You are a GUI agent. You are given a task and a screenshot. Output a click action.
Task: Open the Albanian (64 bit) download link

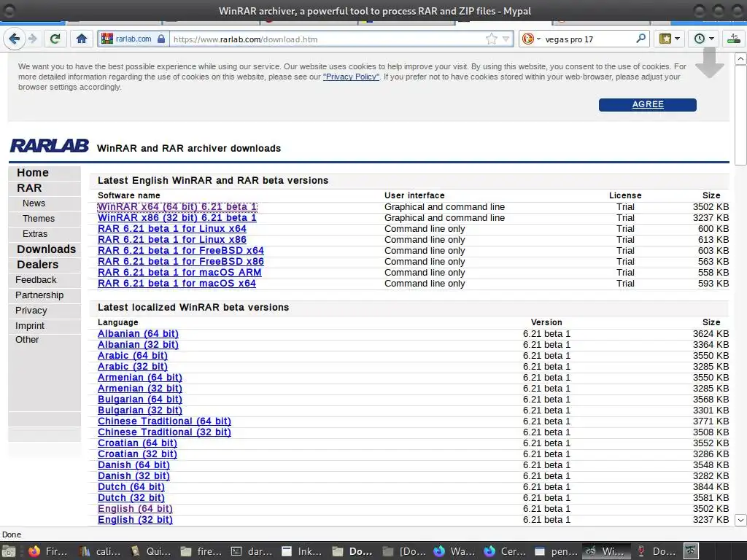(138, 334)
